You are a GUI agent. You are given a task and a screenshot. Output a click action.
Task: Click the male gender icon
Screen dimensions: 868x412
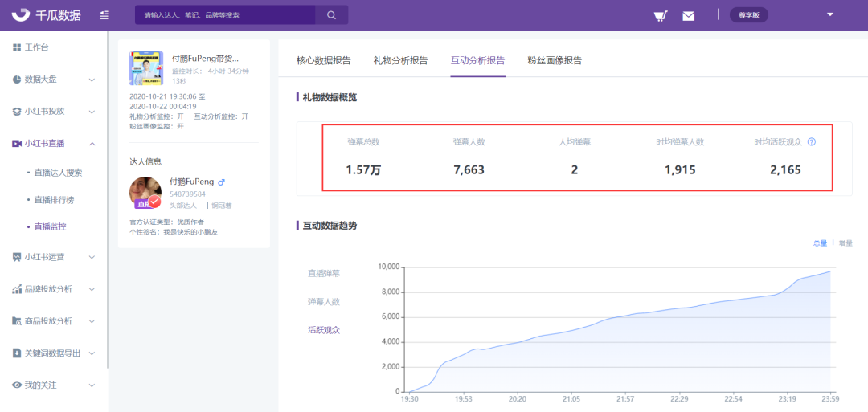click(222, 182)
